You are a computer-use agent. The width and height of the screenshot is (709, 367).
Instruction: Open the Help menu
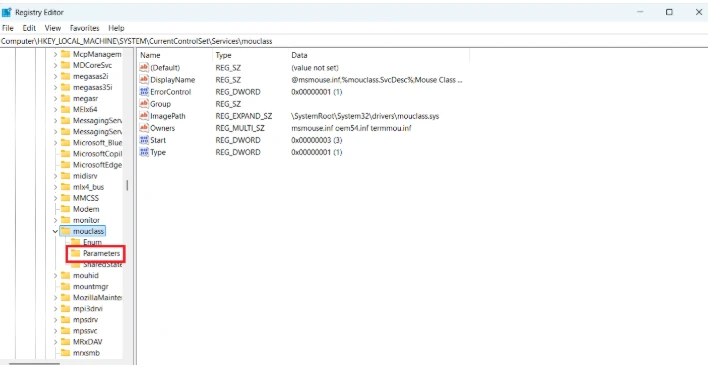click(116, 28)
